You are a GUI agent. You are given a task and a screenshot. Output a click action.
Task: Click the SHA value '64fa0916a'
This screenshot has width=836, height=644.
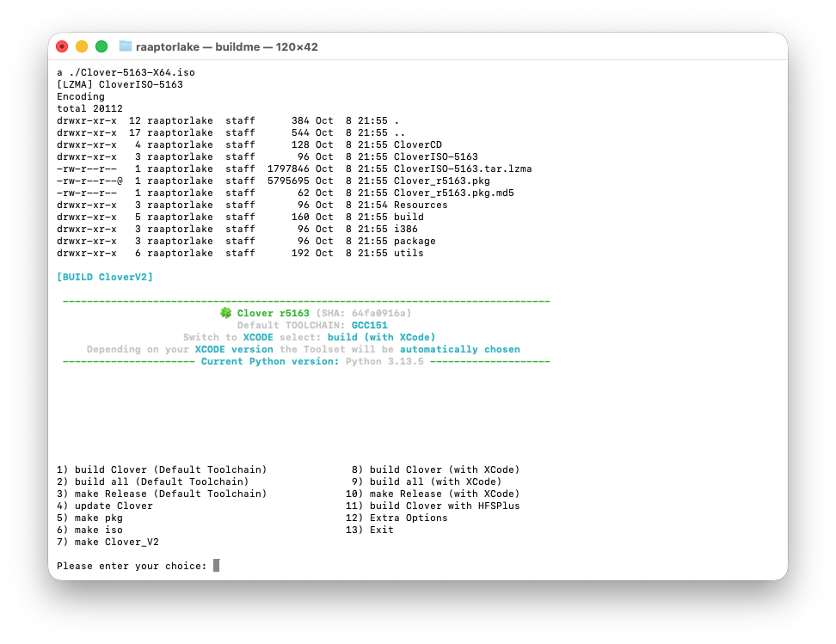(378, 314)
